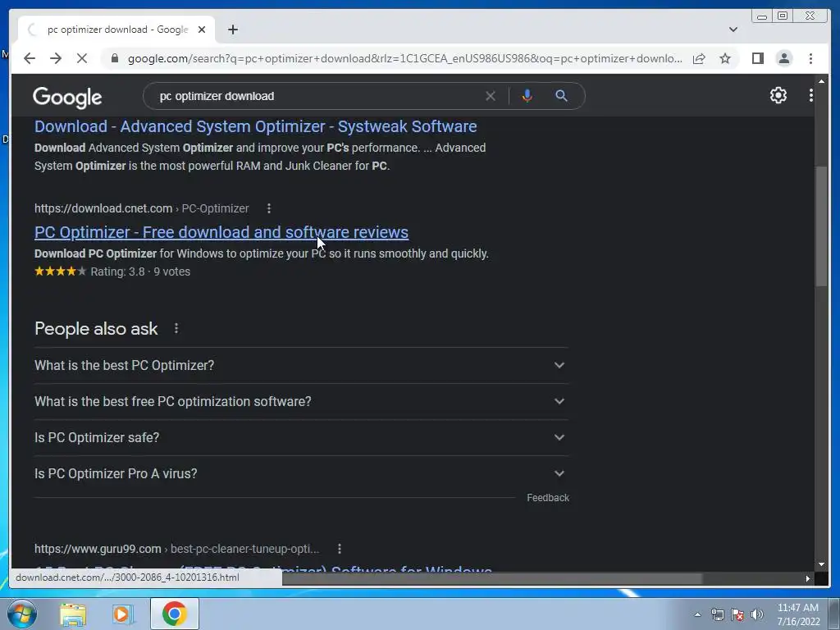
Task: Open the Chrome profile menu
Action: coord(783,58)
